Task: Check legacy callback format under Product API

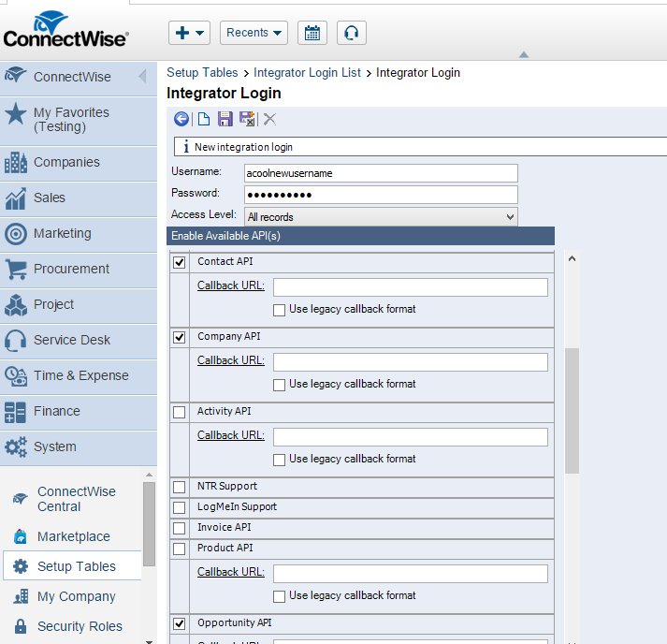Action: click(x=279, y=596)
